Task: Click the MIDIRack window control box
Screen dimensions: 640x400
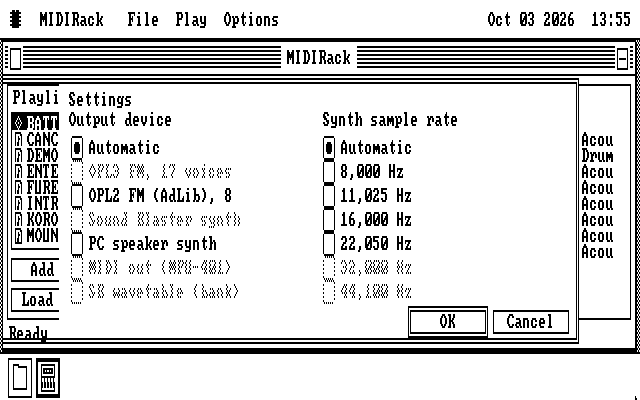Action: pyautogui.click(x=15, y=58)
